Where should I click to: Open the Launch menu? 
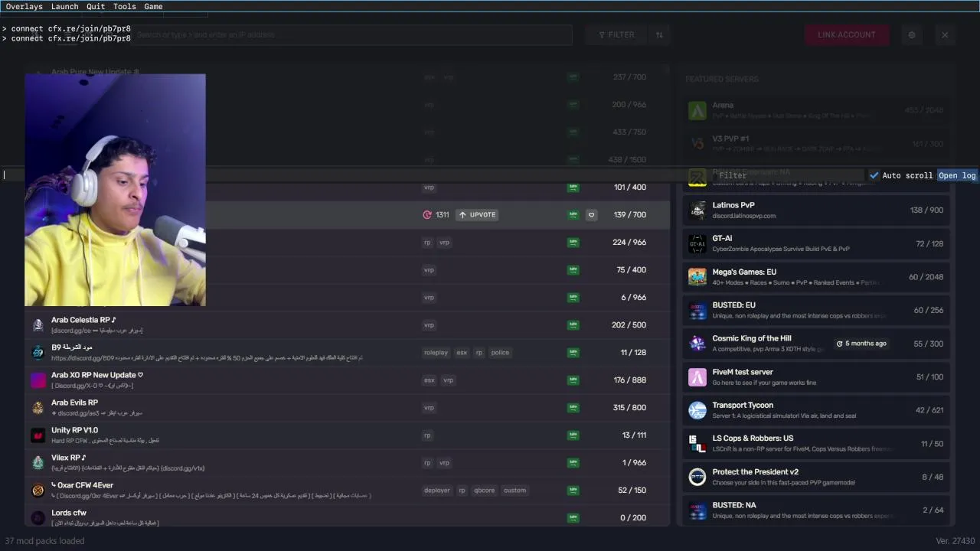64,6
